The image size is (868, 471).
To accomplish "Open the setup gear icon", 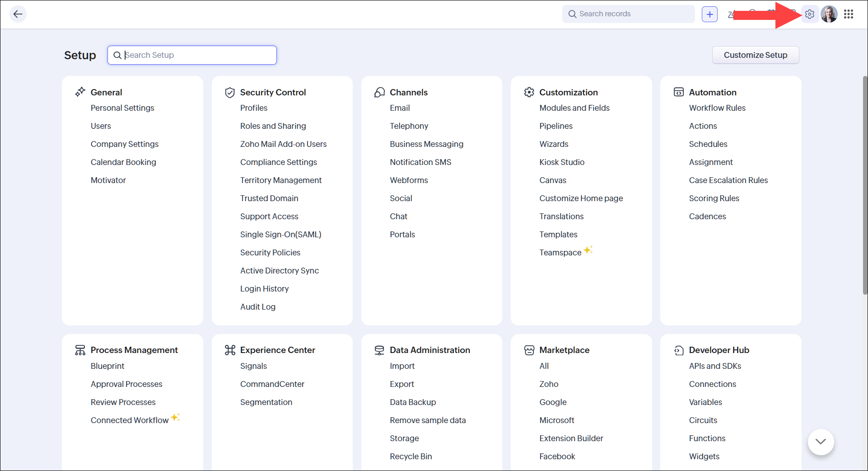I will pos(810,14).
